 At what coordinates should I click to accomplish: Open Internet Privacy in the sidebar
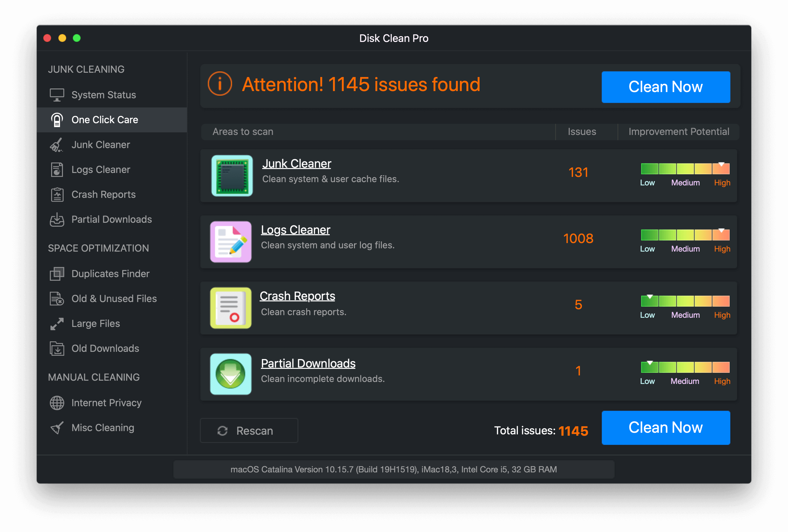coord(112,403)
